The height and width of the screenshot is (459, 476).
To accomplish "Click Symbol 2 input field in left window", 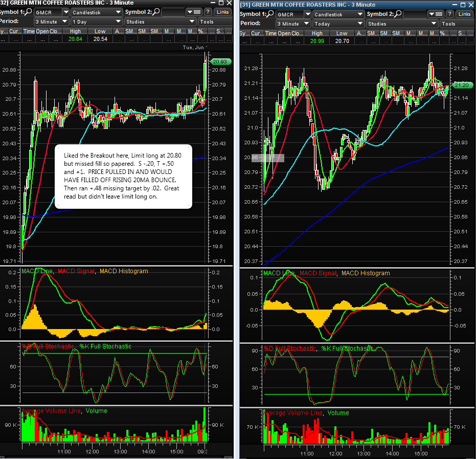I will point(173,12).
